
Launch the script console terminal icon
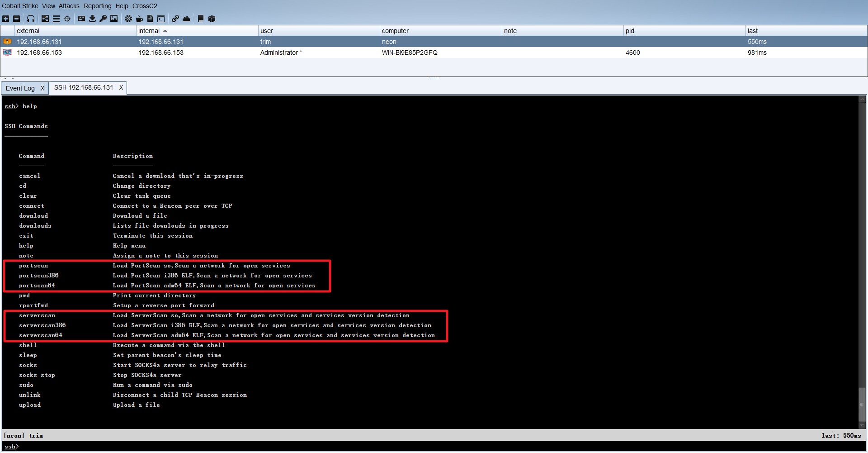coord(160,19)
